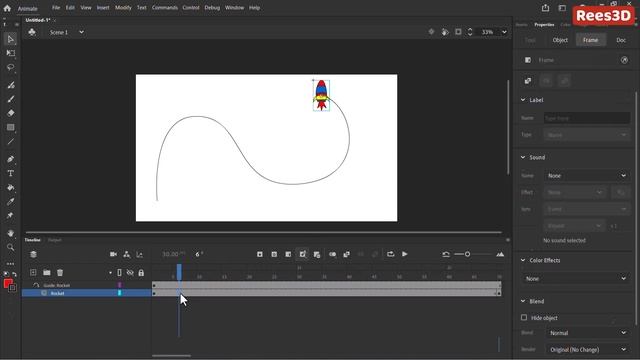
Task: Switch to the Object properties tab
Action: click(560, 40)
